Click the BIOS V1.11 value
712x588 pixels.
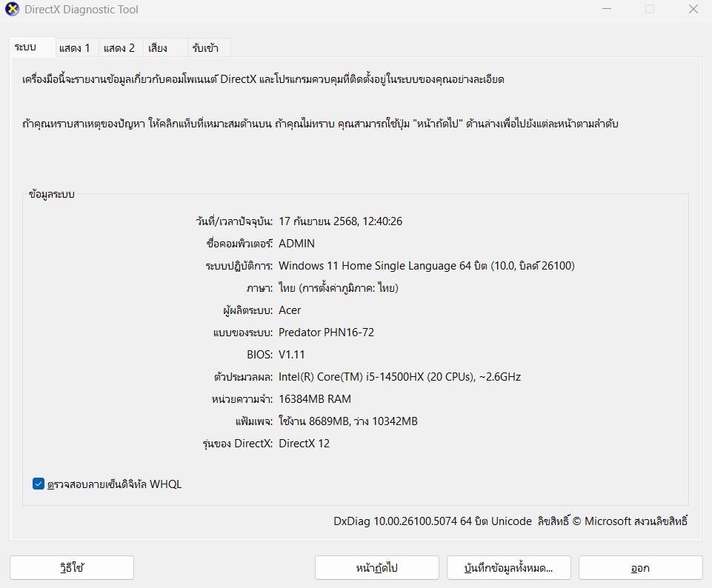pyautogui.click(x=293, y=354)
